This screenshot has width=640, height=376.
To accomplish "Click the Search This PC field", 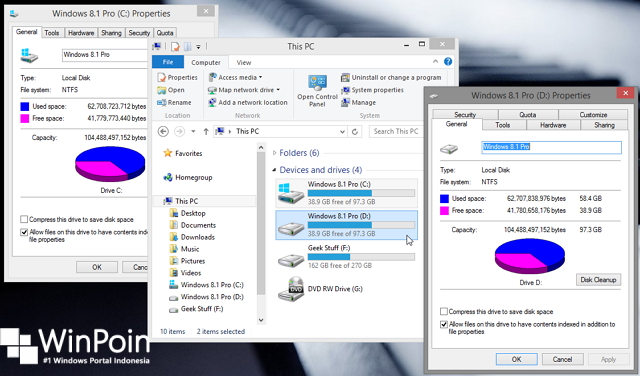I will click(396, 131).
